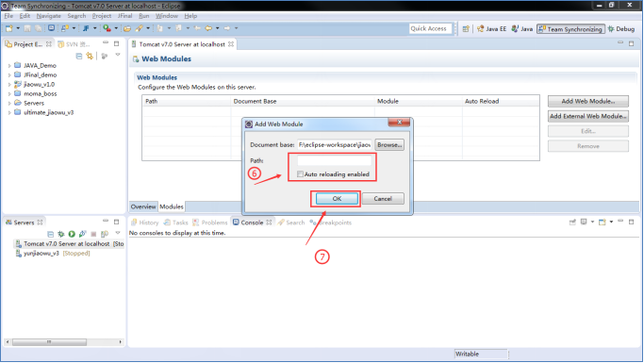Click the Synchronize toolbar icon
Image resolution: width=644 pixels, height=363 pixels.
65,28
